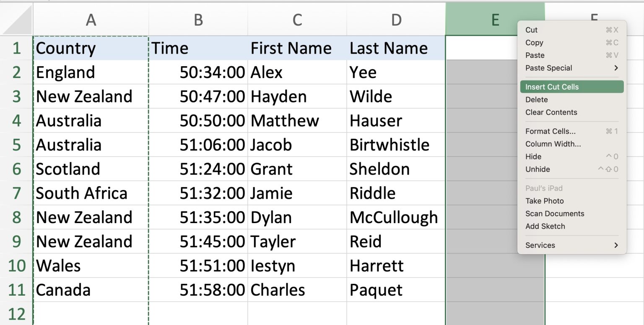The image size is (644, 325).
Task: Select Cut from the context menu
Action: click(530, 30)
